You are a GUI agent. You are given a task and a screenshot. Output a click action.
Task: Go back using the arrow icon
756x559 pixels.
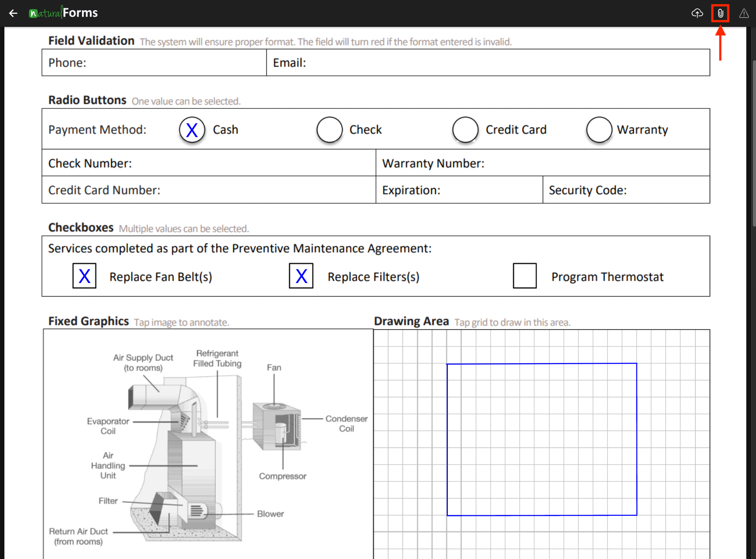(x=13, y=13)
